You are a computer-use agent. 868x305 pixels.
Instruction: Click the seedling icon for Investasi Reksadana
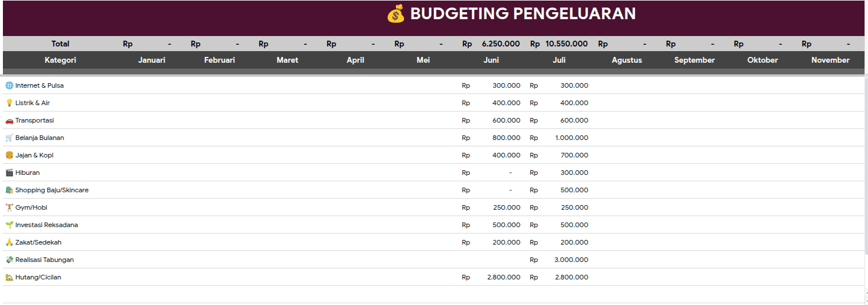coord(9,225)
